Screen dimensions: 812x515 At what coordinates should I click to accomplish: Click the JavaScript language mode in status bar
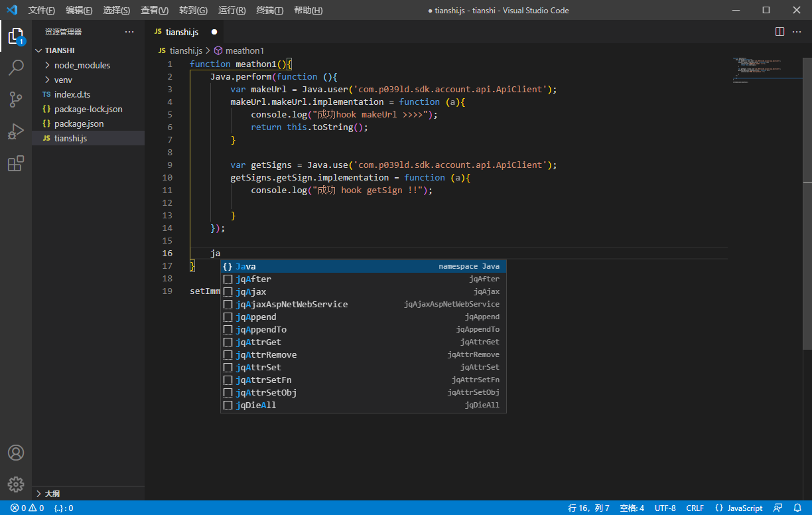tap(738, 507)
